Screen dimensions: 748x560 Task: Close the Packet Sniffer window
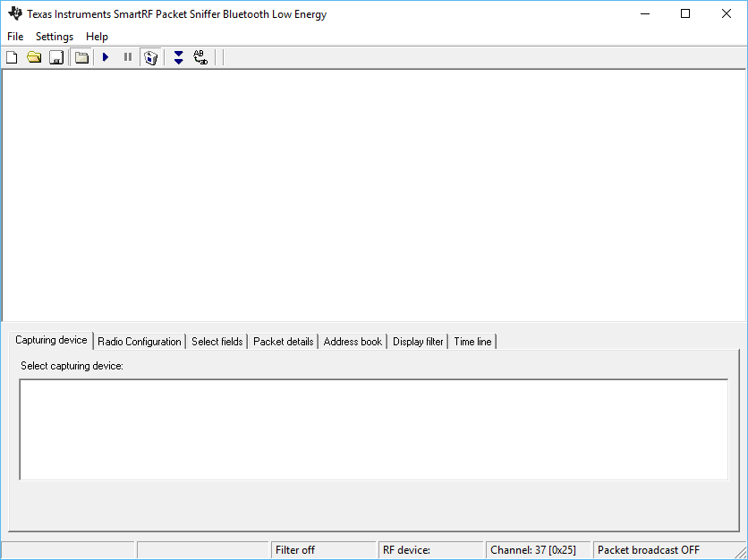click(x=727, y=13)
